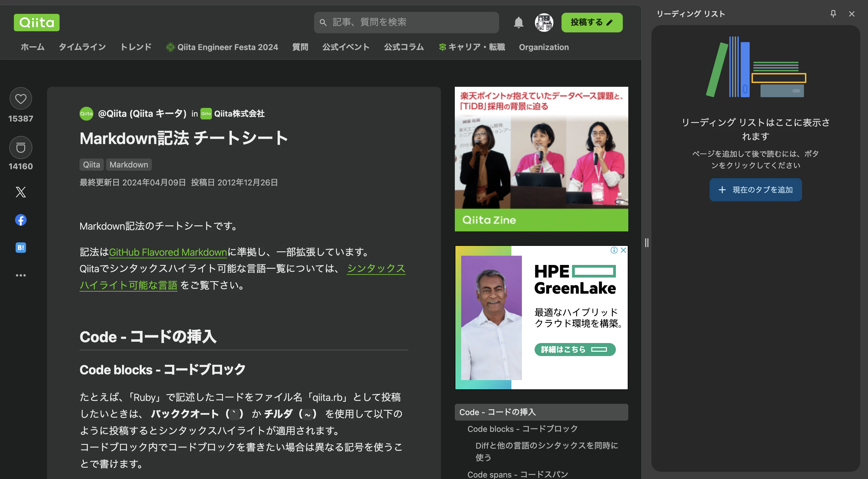The height and width of the screenshot is (479, 868).
Task: Open the user avatar menu
Action: [544, 23]
